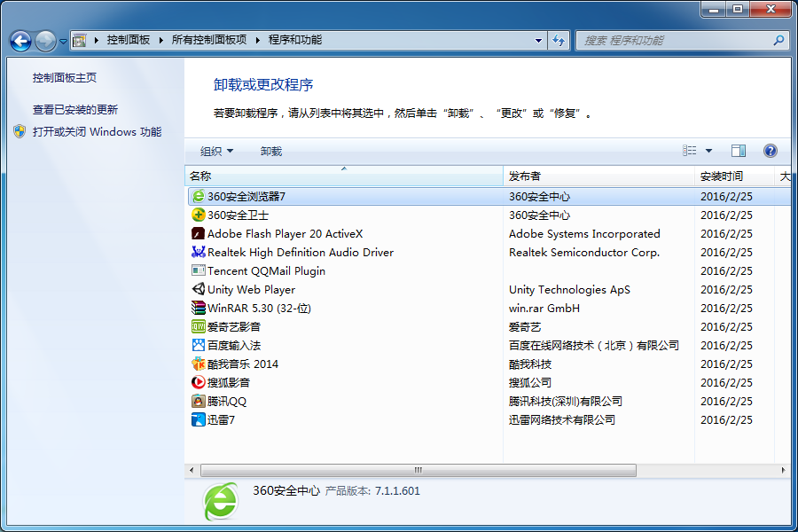Image resolution: width=798 pixels, height=532 pixels.
Task: Click publisher 迅雷网络技术有限公司
Action: pos(562,419)
